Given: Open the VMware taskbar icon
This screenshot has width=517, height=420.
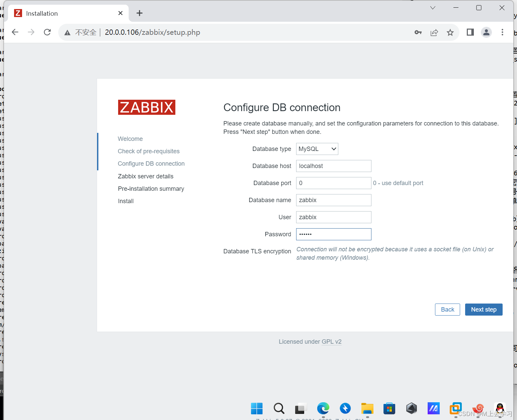Looking at the screenshot, I should [455, 408].
